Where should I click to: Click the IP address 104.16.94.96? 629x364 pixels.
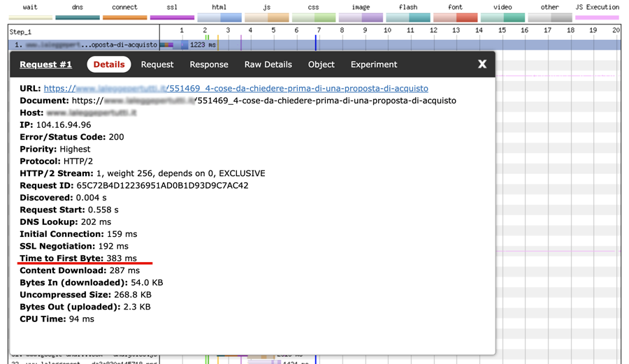coord(64,124)
